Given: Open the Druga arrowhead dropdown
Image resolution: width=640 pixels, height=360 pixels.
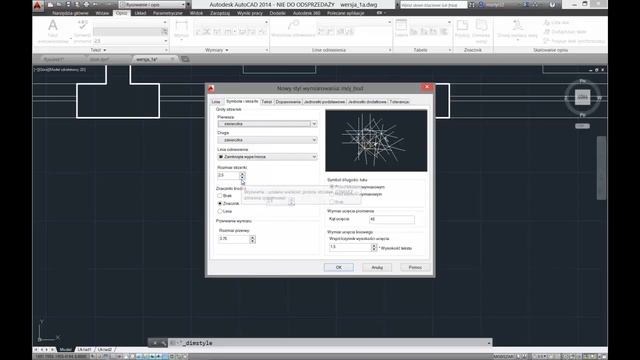Looking at the screenshot, I should pos(267,140).
